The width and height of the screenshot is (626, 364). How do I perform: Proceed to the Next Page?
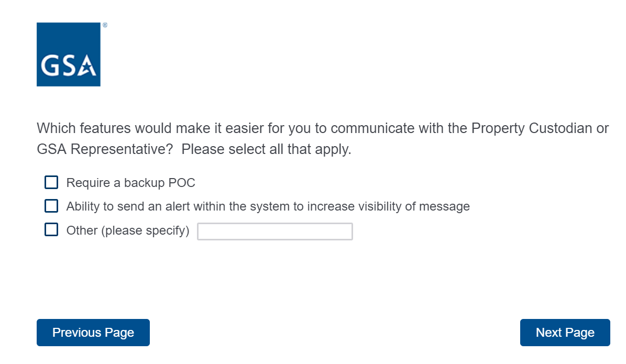[x=565, y=333]
